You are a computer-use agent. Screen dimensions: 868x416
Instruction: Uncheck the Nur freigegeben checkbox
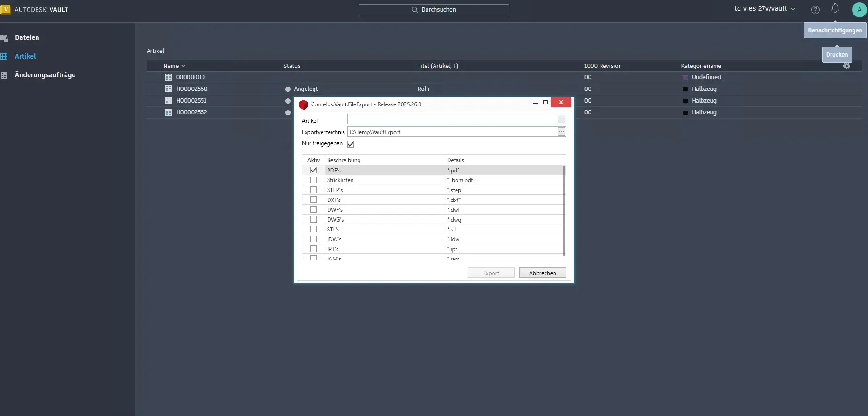click(x=351, y=144)
